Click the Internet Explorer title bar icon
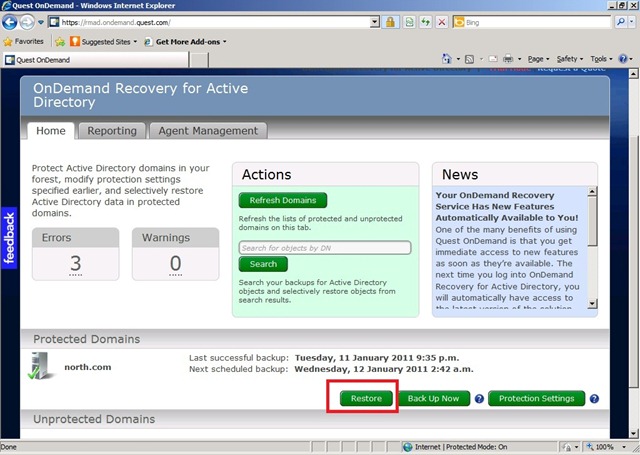640x455 pixels. [x=6, y=6]
